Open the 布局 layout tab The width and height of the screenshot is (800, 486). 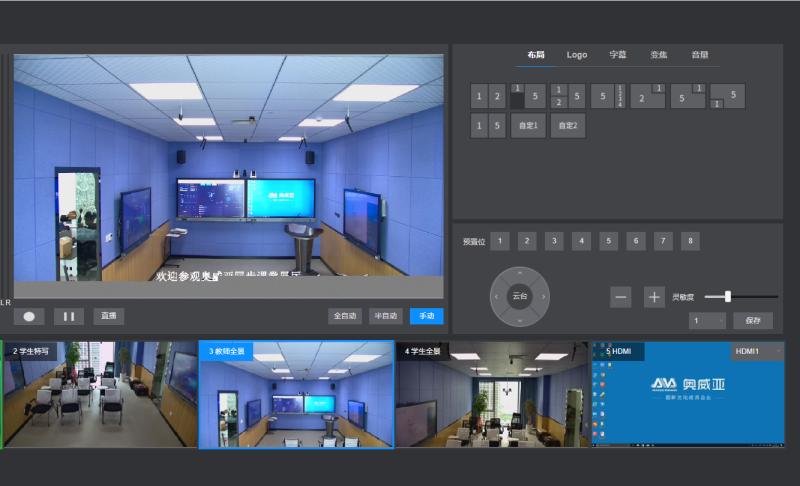[536, 55]
